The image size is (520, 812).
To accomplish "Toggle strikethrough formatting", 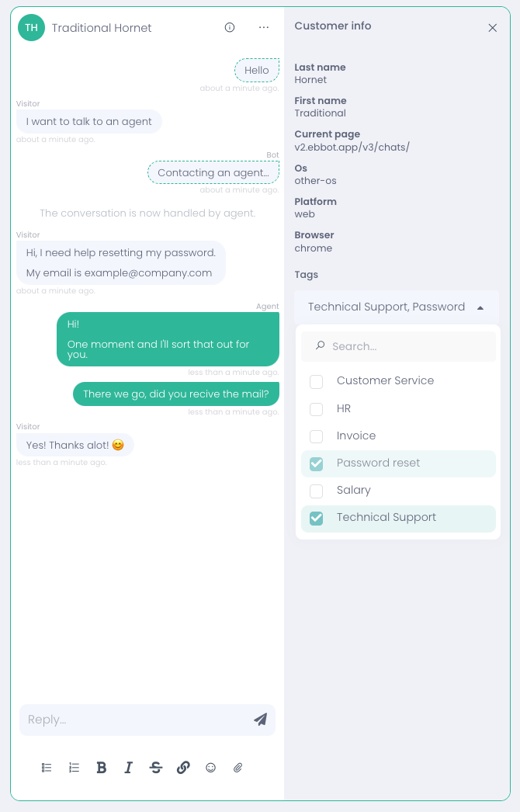I will coord(156,768).
